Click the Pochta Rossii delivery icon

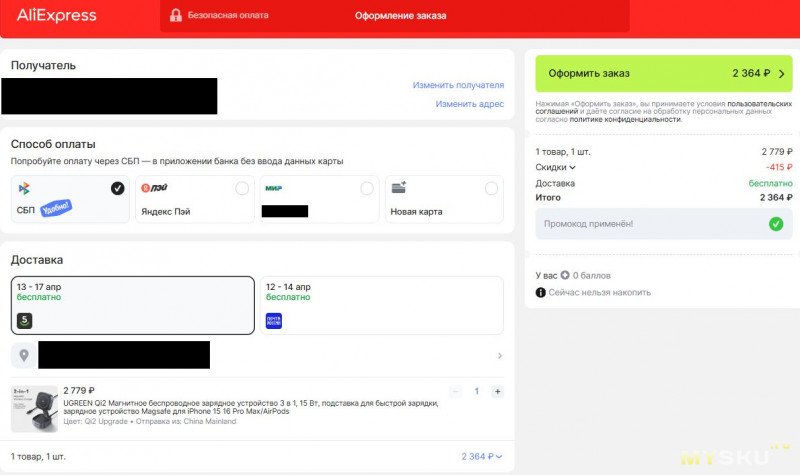click(274, 320)
